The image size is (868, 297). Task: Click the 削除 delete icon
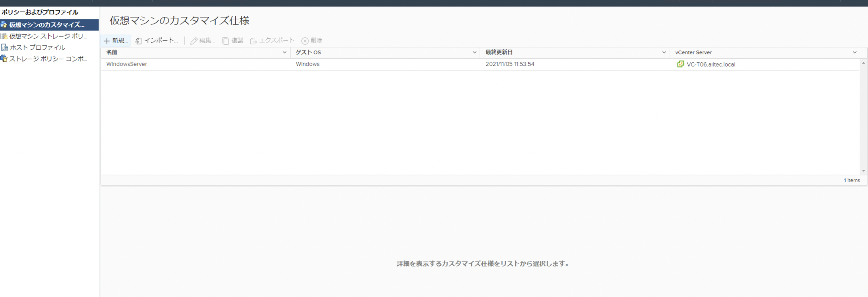305,41
